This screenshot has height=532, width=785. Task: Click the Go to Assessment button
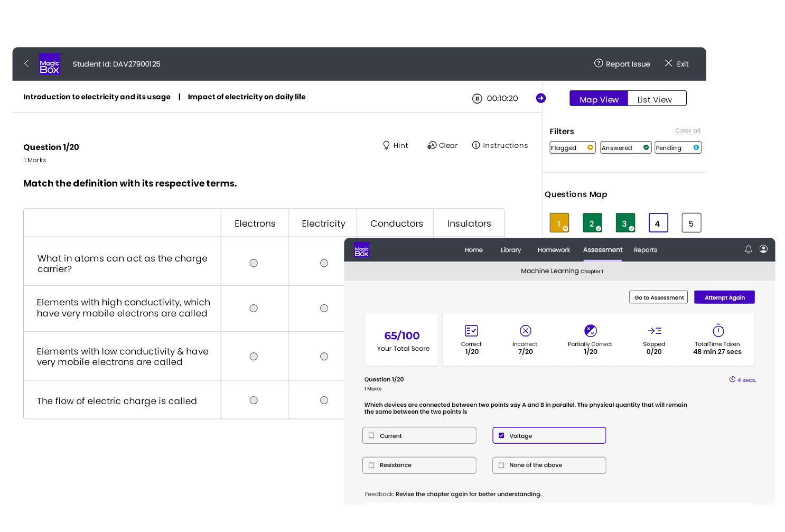[x=658, y=297]
